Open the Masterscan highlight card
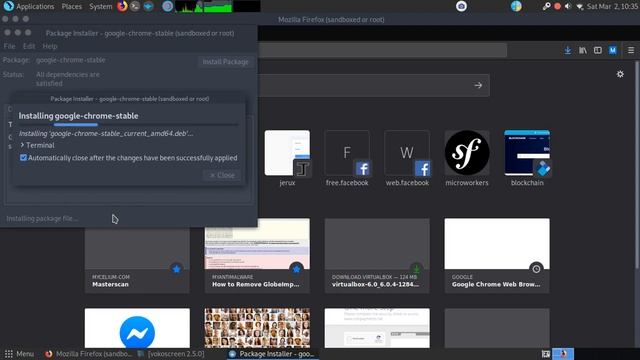 coord(137,260)
